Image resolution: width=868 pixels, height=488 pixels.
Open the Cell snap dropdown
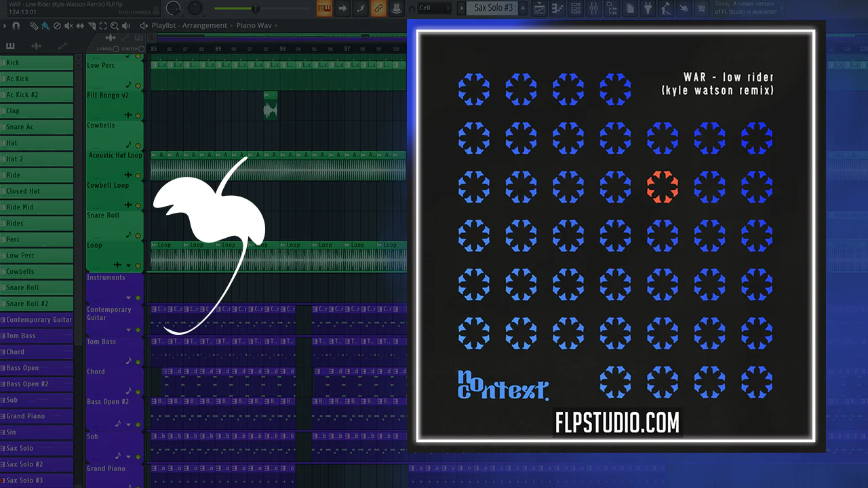click(435, 8)
